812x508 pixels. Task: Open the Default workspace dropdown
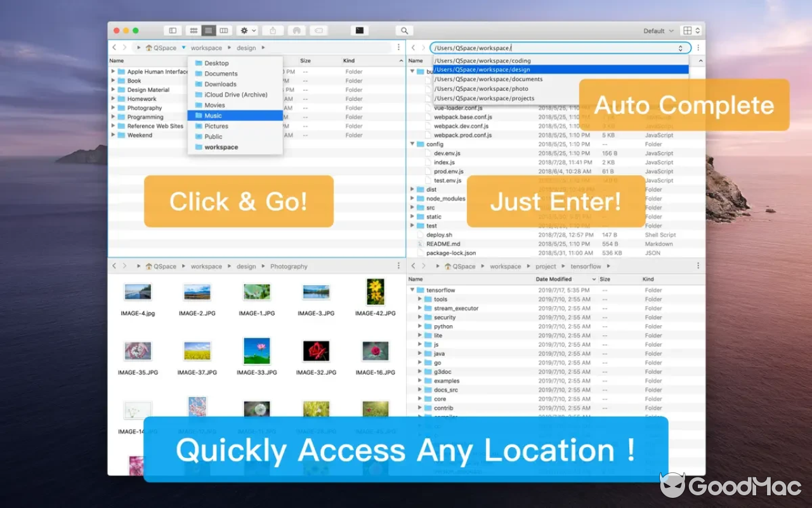[657, 30]
